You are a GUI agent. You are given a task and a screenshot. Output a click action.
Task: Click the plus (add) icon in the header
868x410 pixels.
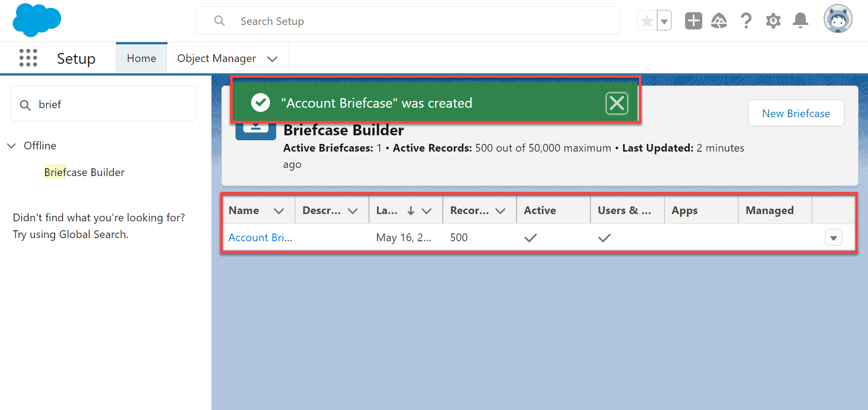click(693, 20)
